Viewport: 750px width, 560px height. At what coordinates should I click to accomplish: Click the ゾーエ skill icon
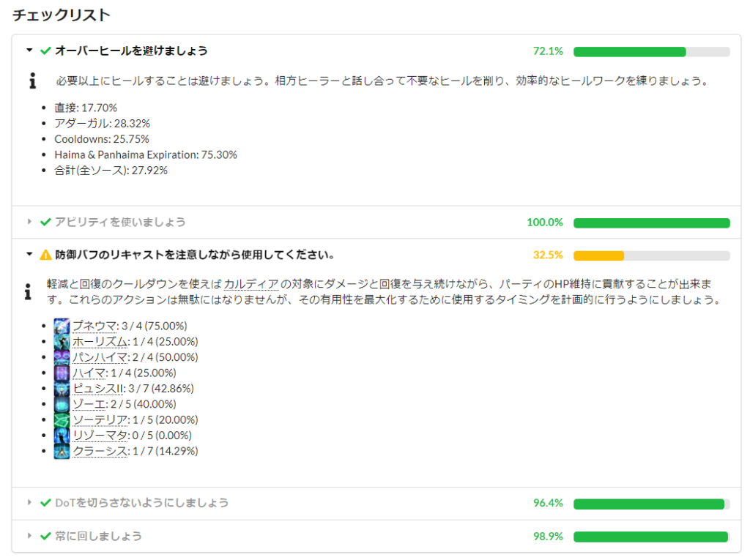62,404
